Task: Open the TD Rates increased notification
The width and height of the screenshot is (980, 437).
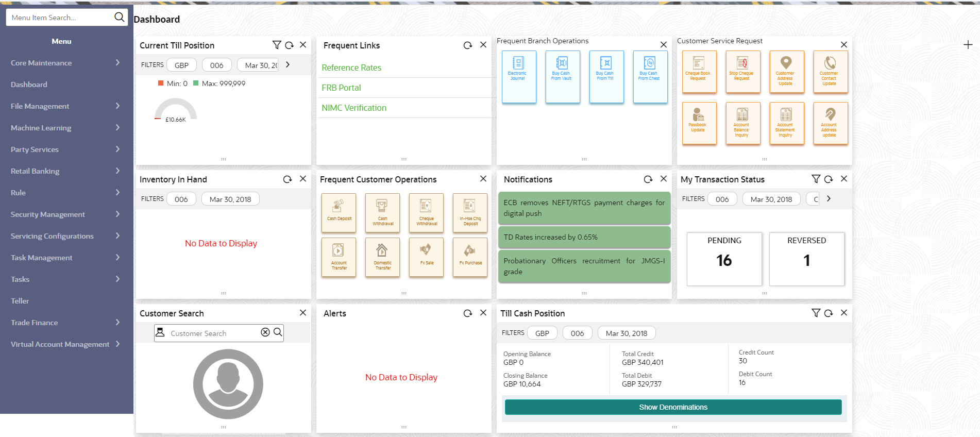Action: pyautogui.click(x=584, y=237)
